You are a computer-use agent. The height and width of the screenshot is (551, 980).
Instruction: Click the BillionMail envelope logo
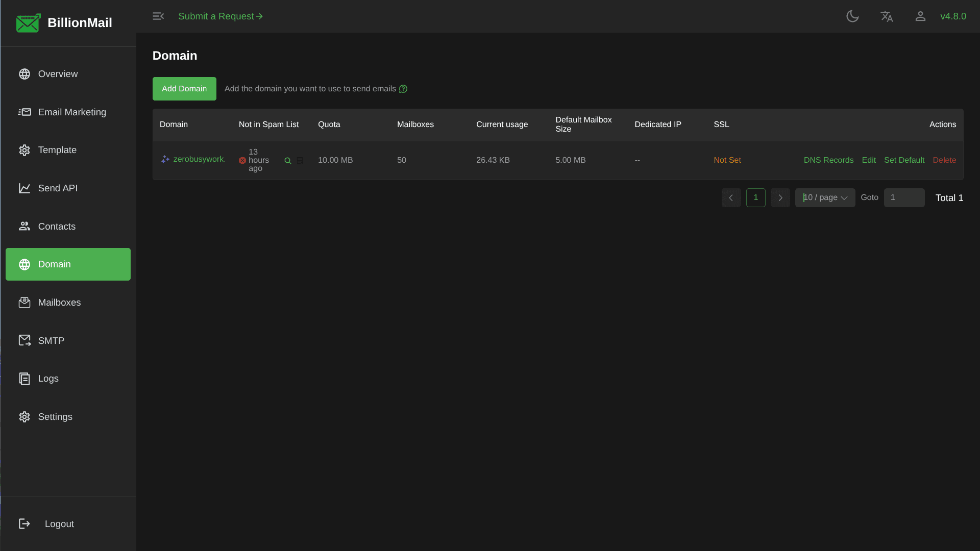click(28, 23)
